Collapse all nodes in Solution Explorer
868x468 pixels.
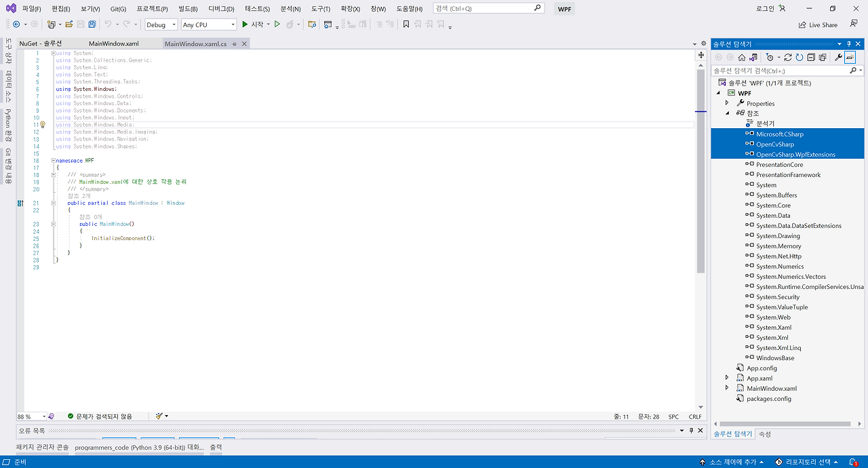coord(811,57)
